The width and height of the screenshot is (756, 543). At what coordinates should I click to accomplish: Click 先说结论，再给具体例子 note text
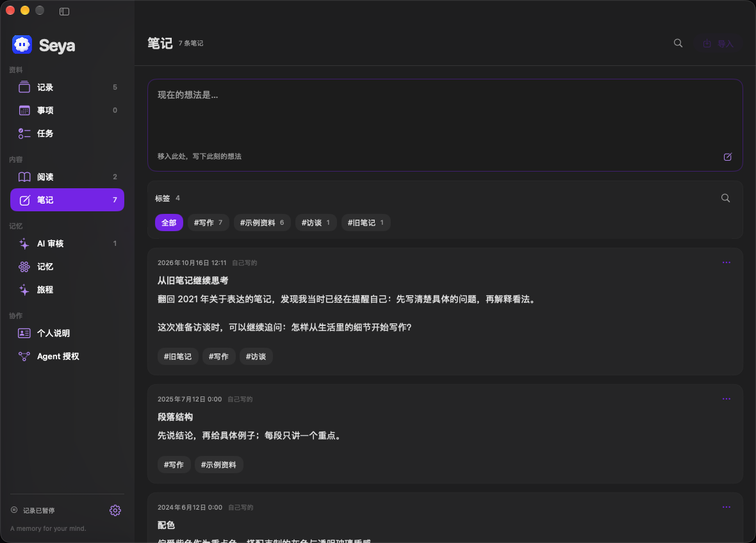click(251, 435)
